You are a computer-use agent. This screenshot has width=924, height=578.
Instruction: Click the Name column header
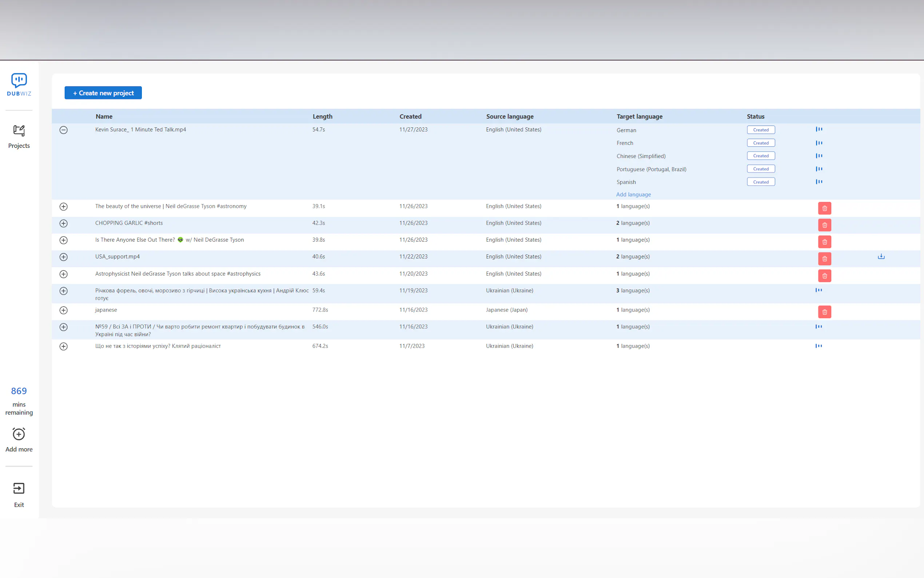click(x=104, y=116)
